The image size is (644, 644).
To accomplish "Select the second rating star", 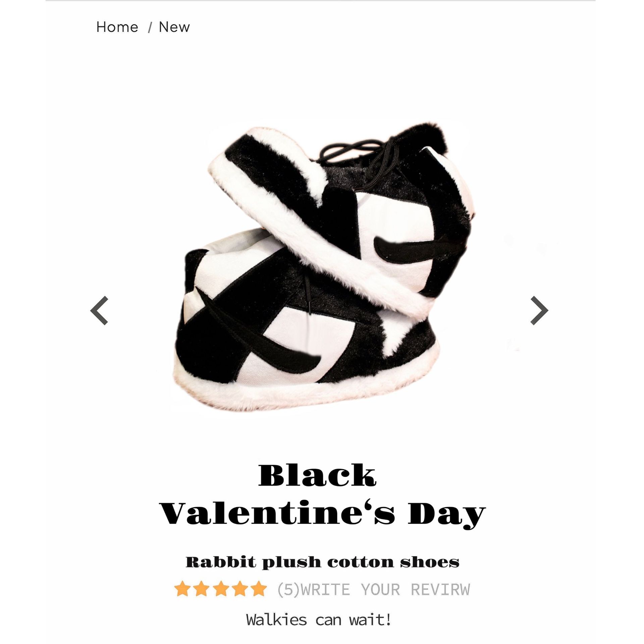I will 202,589.
